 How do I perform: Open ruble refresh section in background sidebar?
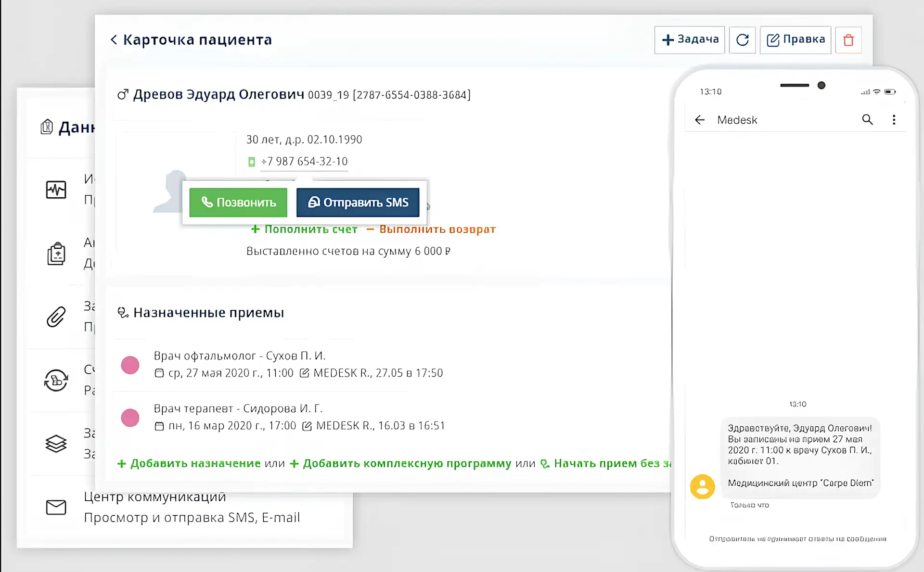(x=56, y=381)
